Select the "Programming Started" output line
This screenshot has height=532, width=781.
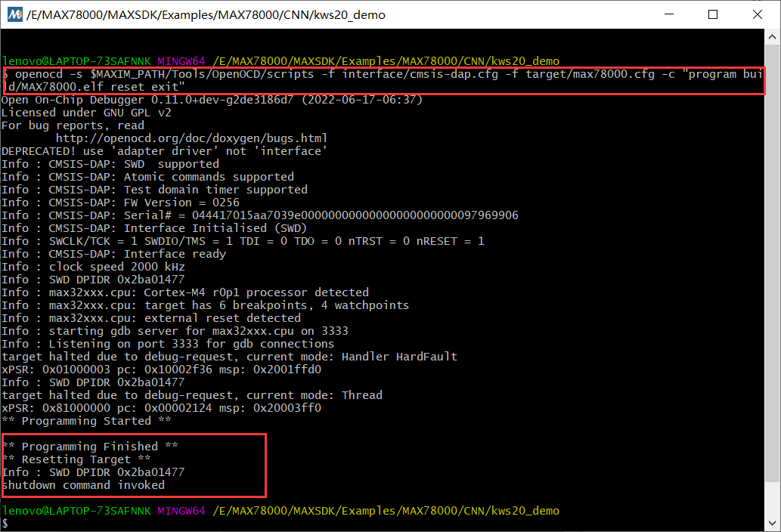click(86, 421)
